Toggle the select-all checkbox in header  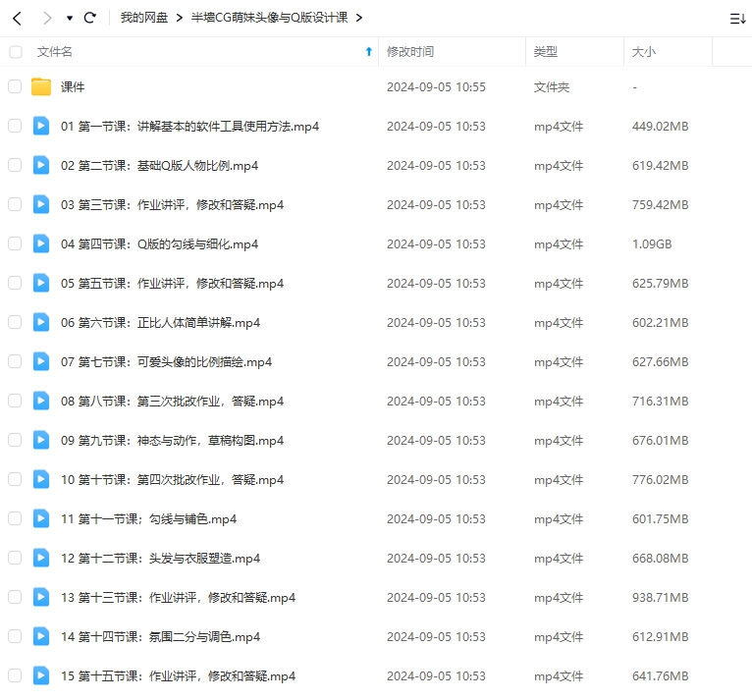click(15, 51)
